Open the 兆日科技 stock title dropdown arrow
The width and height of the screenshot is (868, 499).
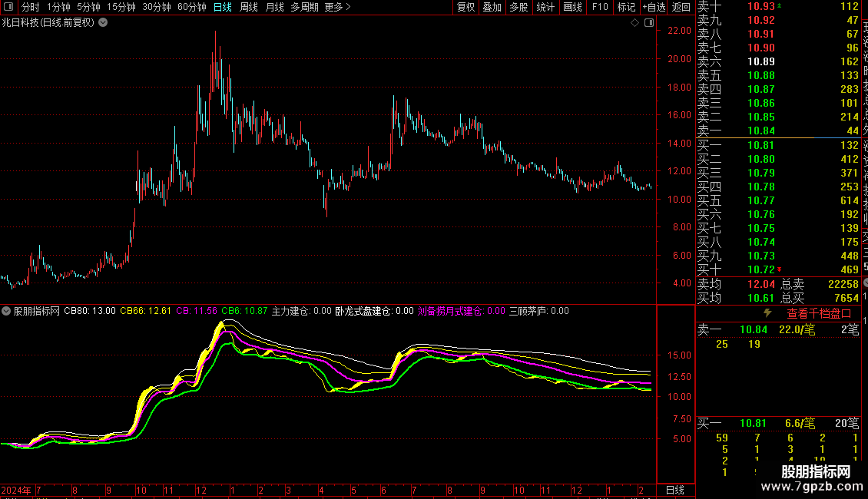[x=104, y=23]
